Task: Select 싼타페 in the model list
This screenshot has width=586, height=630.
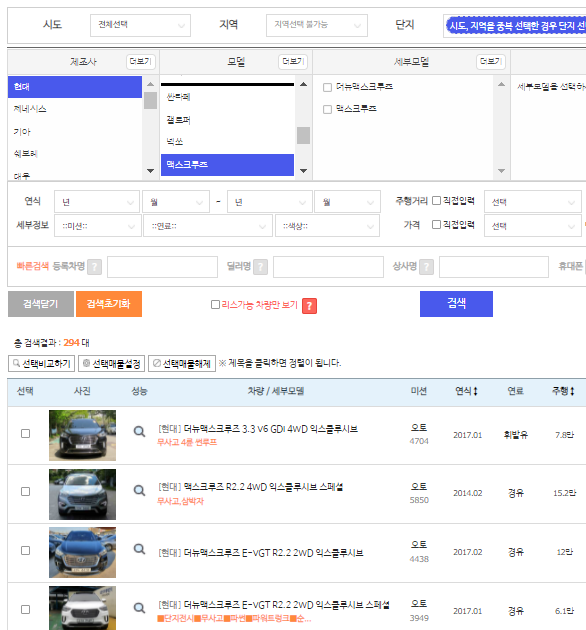Action: pyautogui.click(x=227, y=97)
